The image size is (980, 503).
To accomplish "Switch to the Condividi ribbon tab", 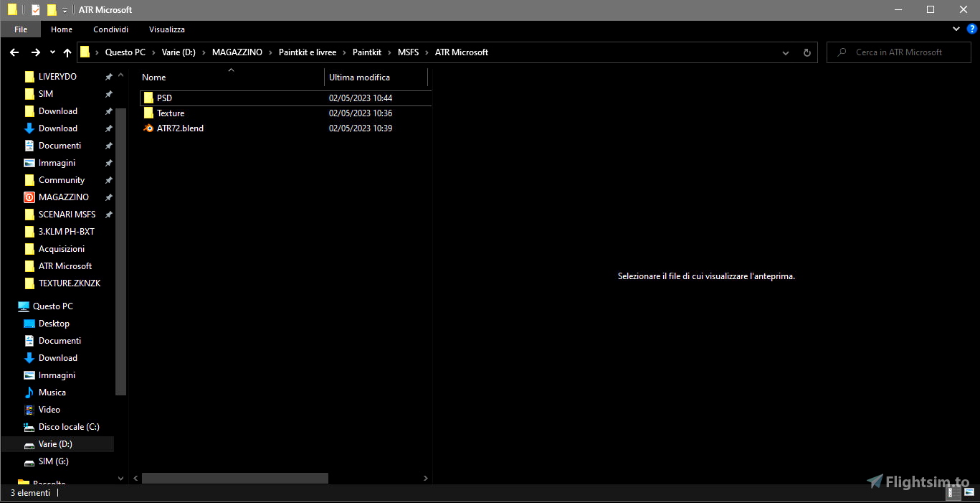I will tap(111, 29).
